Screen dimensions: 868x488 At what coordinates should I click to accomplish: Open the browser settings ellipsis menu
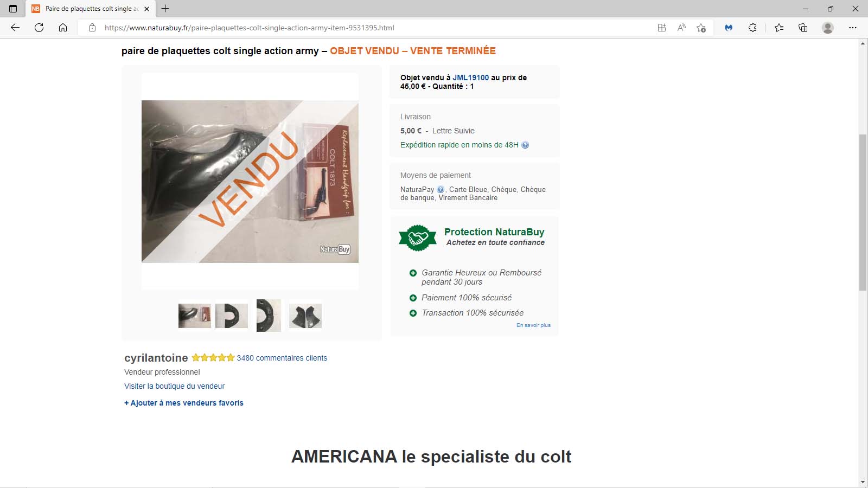[x=853, y=28]
